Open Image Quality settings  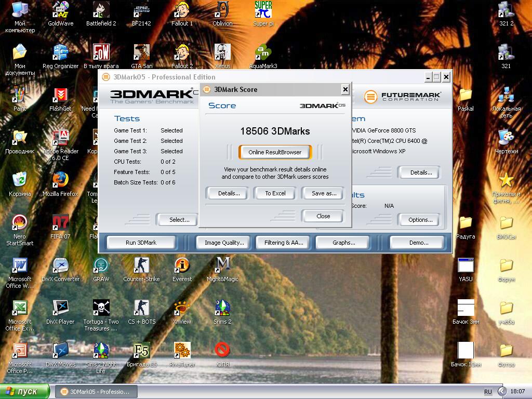224,243
